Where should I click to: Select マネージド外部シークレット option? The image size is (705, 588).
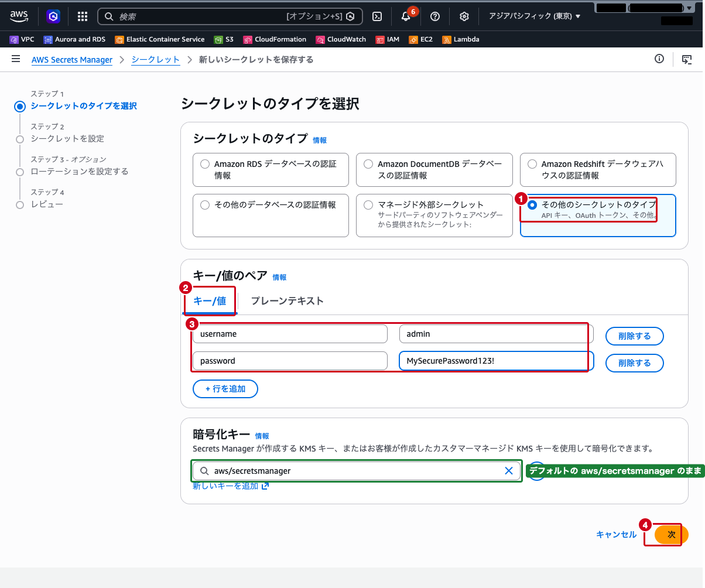tap(434, 216)
